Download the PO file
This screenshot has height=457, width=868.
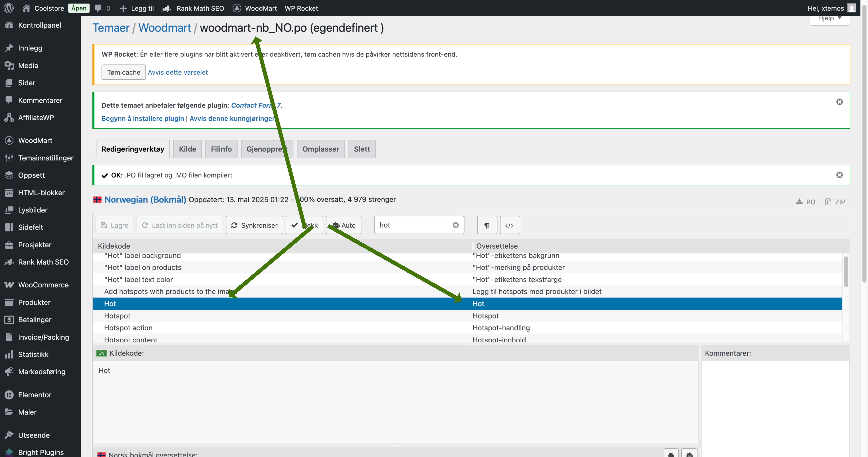pyautogui.click(x=806, y=202)
